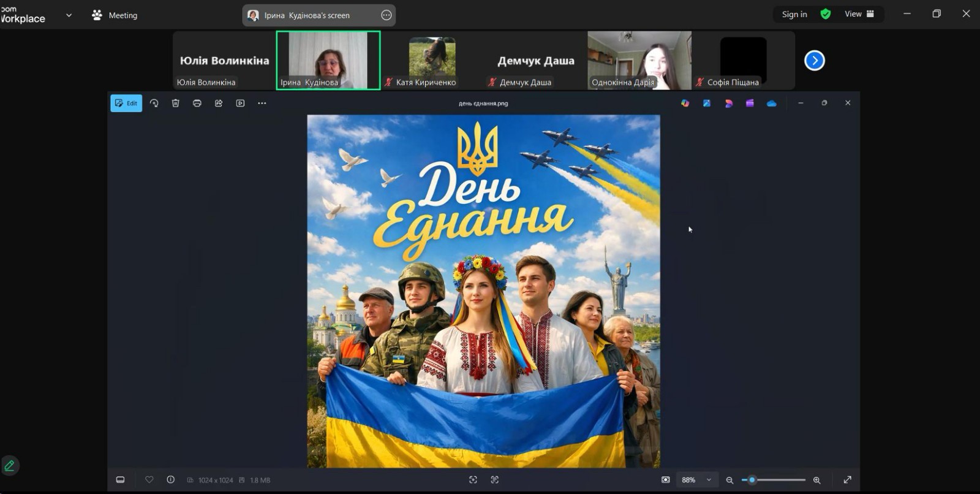Image resolution: width=980 pixels, height=494 pixels.
Task: Start slideshow from the toolbar icon
Action: tap(240, 104)
